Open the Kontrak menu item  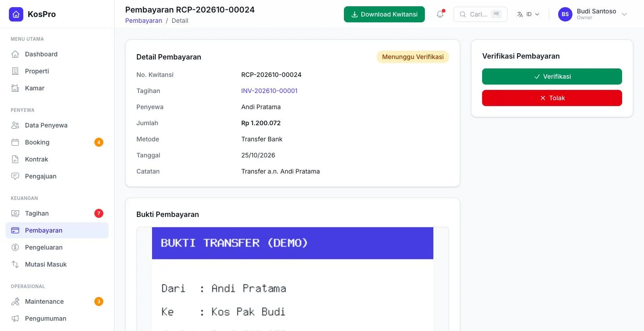point(57,159)
